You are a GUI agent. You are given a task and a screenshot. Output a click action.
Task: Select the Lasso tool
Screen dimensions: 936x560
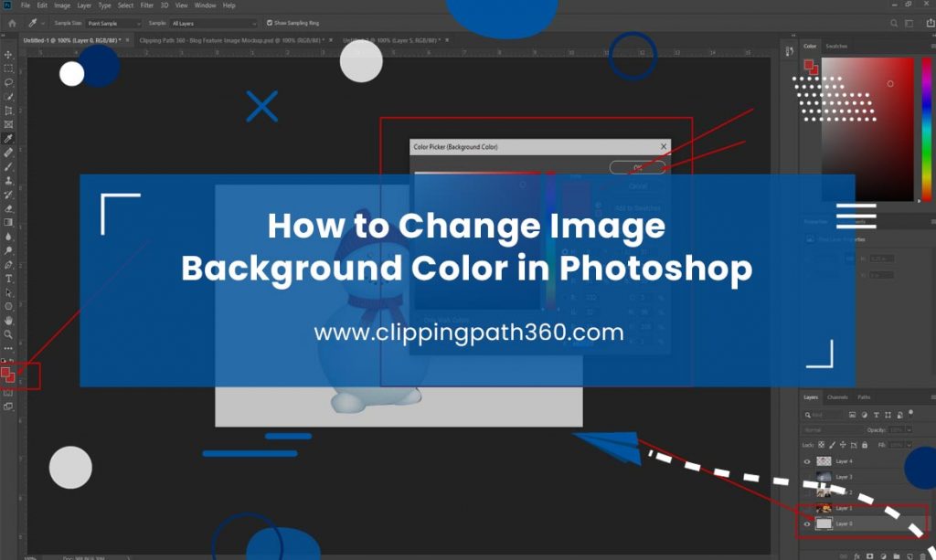[x=8, y=82]
